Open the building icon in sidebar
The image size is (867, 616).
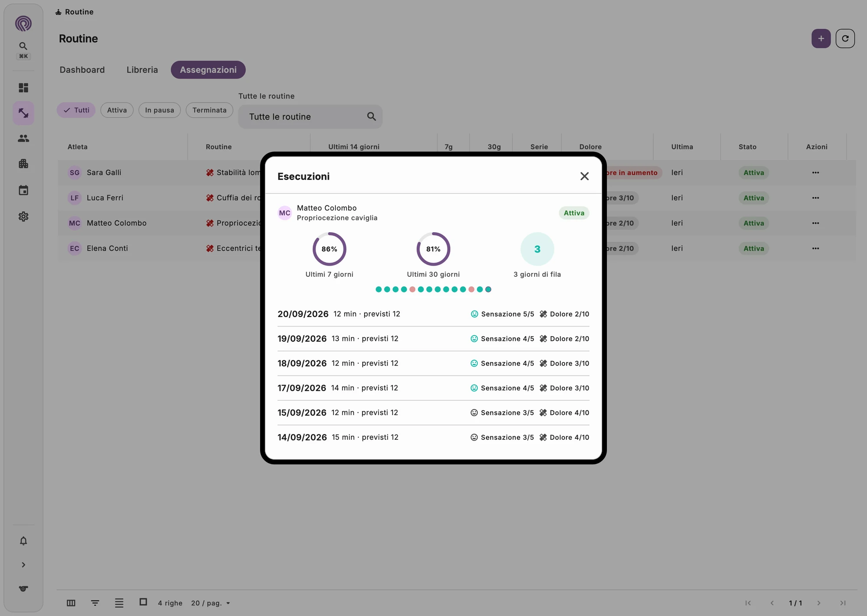tap(23, 164)
